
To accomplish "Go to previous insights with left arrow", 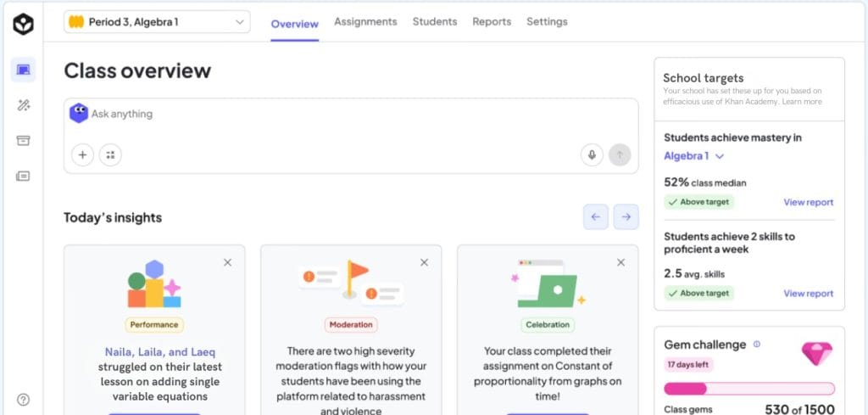I will pos(596,216).
